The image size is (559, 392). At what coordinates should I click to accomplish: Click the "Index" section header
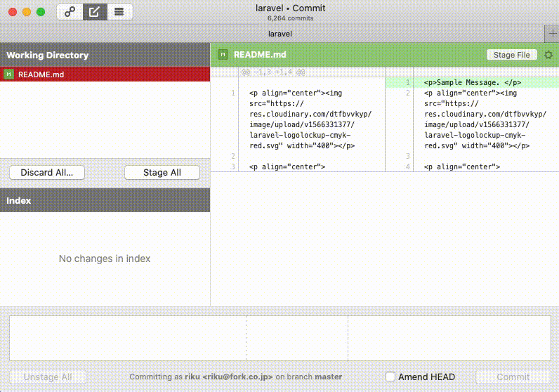pyautogui.click(x=105, y=200)
